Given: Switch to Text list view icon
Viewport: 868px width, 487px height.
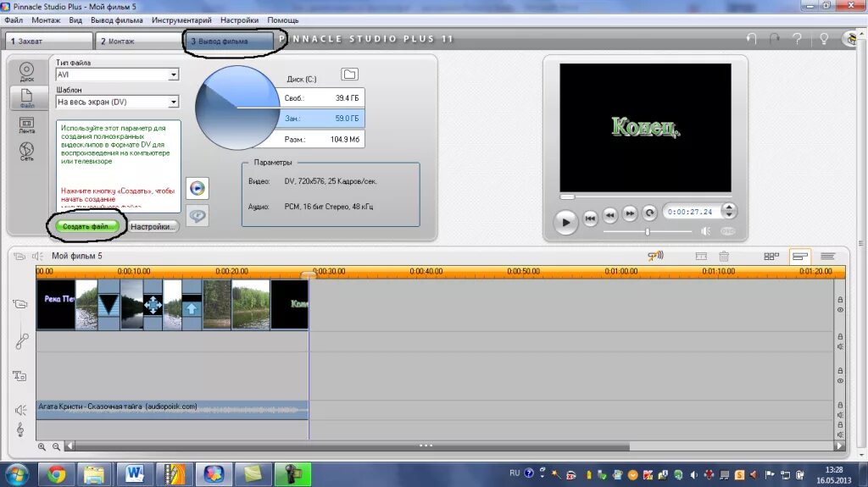Looking at the screenshot, I should [827, 257].
